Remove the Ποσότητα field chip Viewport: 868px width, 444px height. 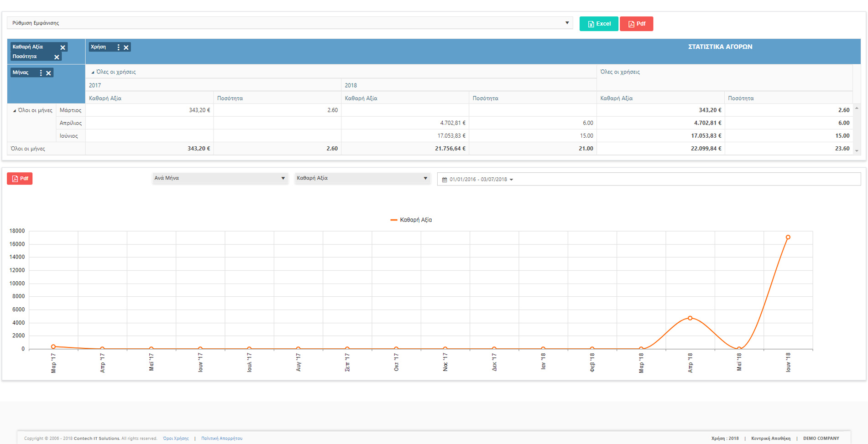57,57
